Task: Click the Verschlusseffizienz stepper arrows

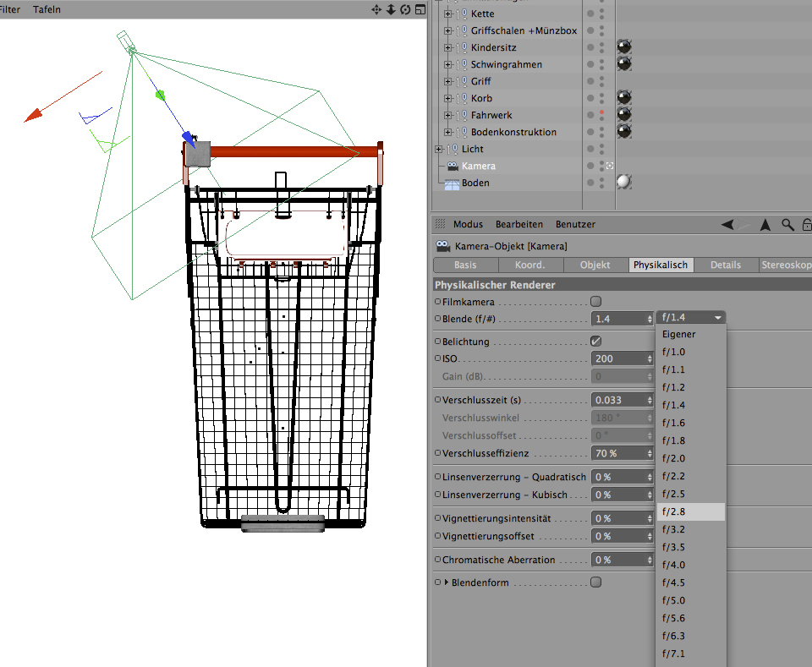Action: (x=650, y=453)
